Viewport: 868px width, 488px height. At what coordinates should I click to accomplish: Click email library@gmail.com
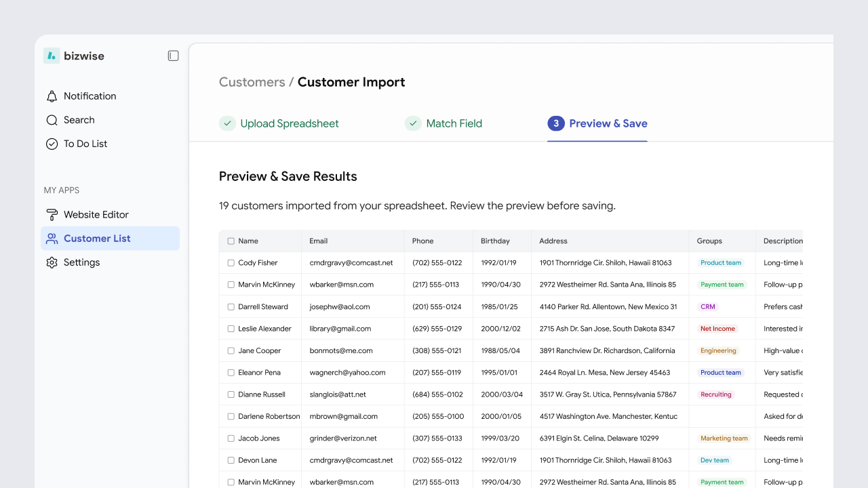coord(340,329)
